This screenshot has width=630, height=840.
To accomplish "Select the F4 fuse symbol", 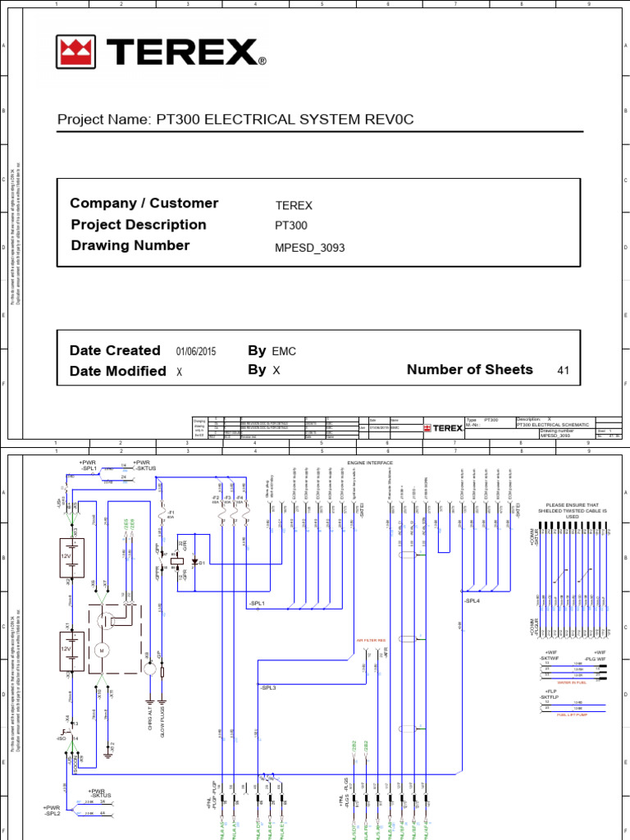I will click(246, 513).
